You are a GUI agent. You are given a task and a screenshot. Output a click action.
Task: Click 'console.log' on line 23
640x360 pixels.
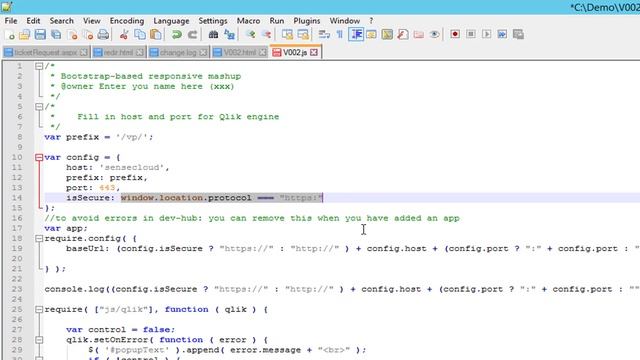tap(74, 289)
